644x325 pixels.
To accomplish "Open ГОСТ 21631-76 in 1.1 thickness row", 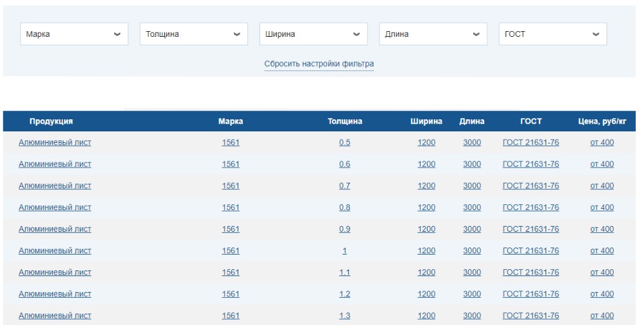I will (x=531, y=272).
